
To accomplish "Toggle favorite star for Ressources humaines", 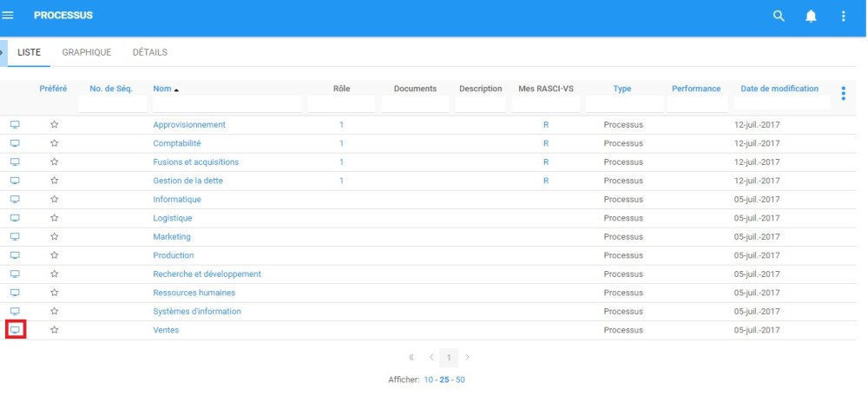I will (x=54, y=293).
